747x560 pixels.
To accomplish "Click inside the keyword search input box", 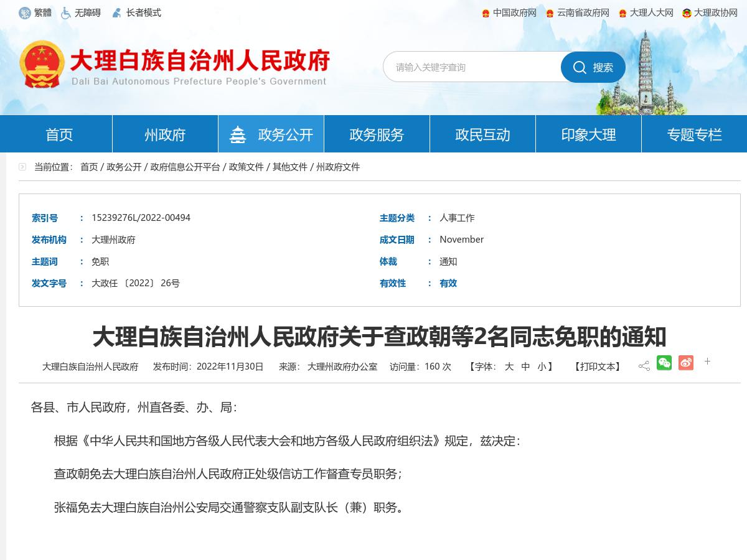I will point(473,67).
